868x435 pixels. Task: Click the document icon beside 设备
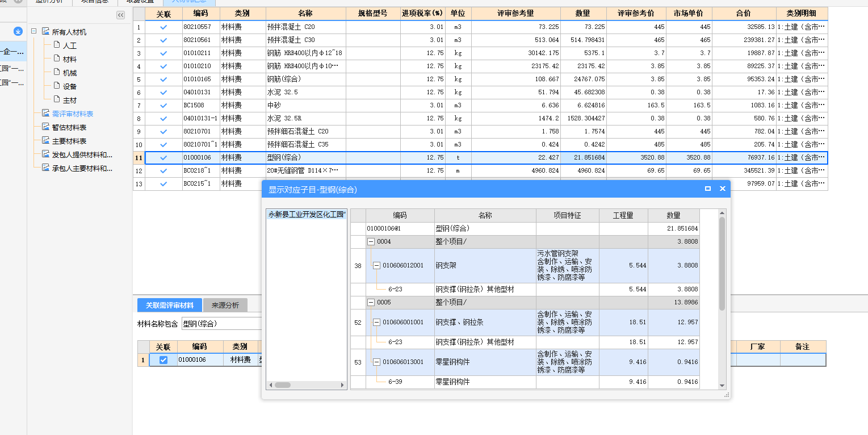(56, 86)
